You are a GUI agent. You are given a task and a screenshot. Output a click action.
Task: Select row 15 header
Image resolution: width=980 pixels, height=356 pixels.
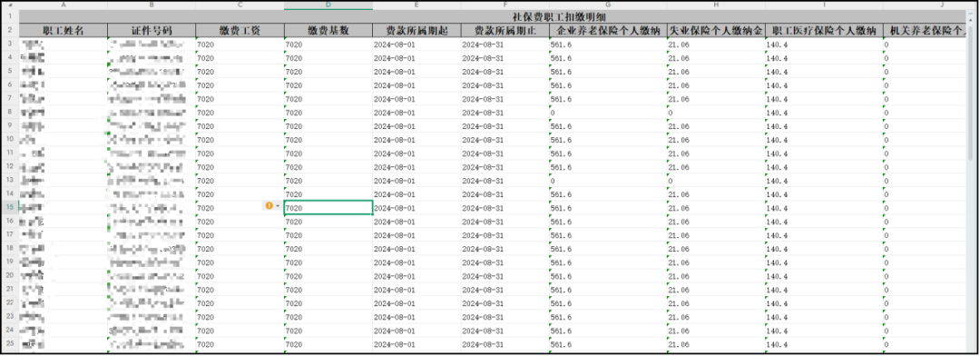pyautogui.click(x=10, y=207)
